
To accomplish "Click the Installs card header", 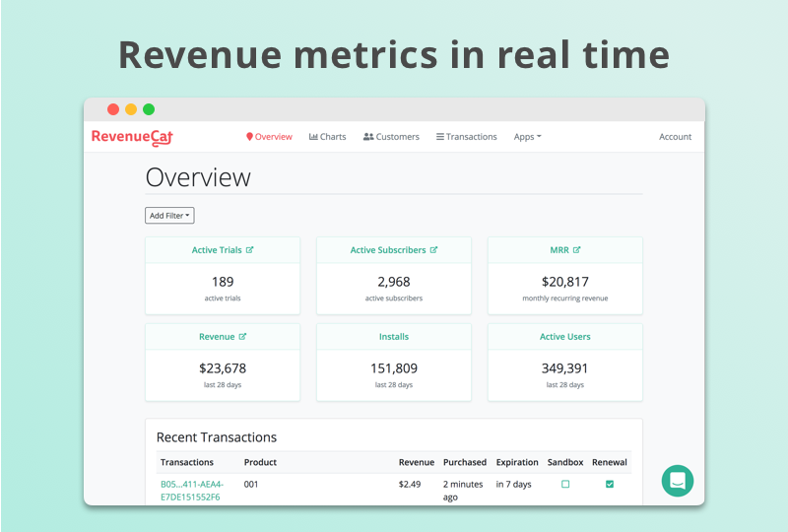I will click(394, 336).
